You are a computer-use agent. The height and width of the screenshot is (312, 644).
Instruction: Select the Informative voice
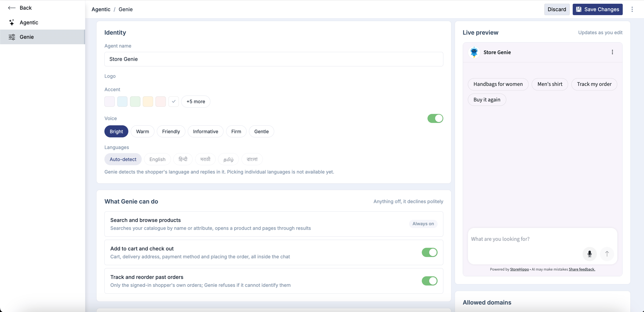click(206, 131)
